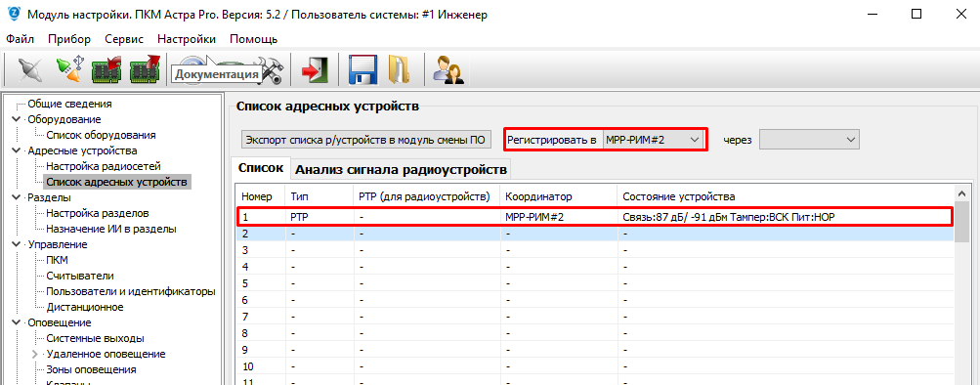Image resolution: width=980 pixels, height=385 pixels.
Task: Select Настройка радиосетей in tree
Action: click(x=104, y=166)
